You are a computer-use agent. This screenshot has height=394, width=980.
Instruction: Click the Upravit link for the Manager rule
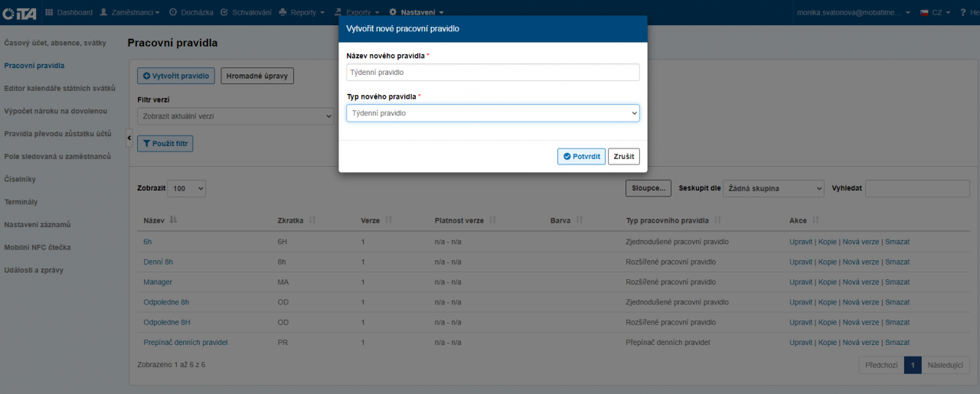pos(800,282)
